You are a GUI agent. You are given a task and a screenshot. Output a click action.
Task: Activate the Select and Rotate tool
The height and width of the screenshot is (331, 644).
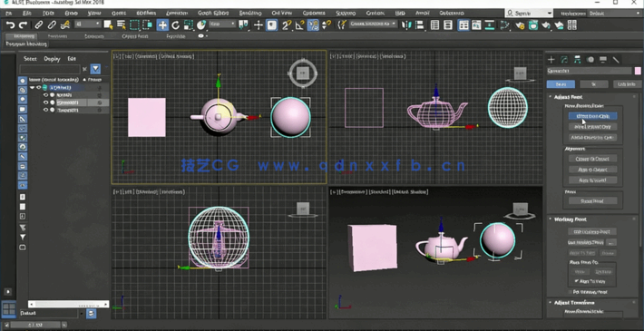pyautogui.click(x=176, y=25)
